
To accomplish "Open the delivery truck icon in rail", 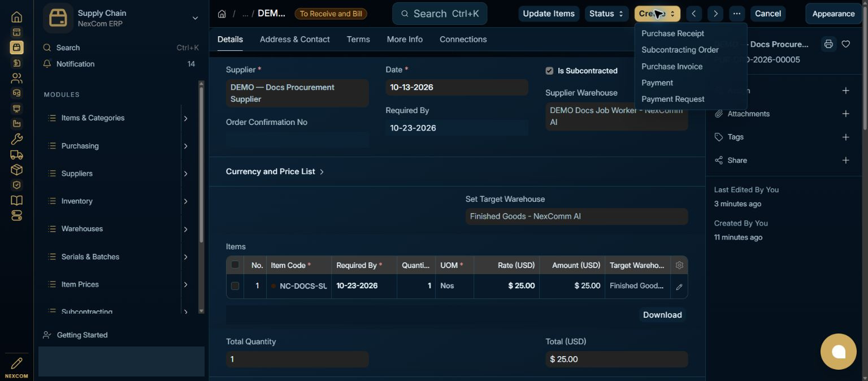I will [16, 154].
